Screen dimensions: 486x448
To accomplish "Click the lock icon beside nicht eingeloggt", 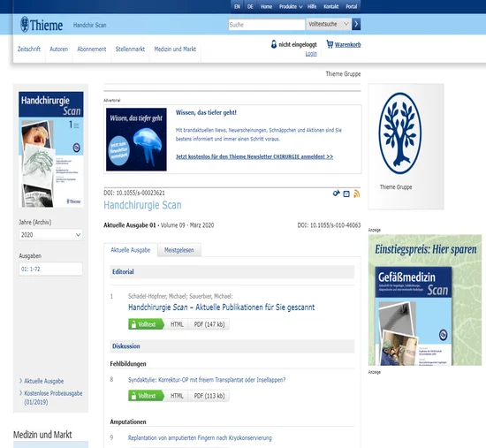I will pyautogui.click(x=274, y=44).
